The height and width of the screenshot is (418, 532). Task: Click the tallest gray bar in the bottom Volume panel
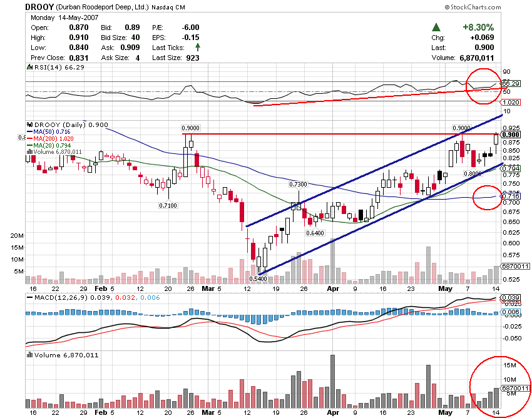(332, 381)
